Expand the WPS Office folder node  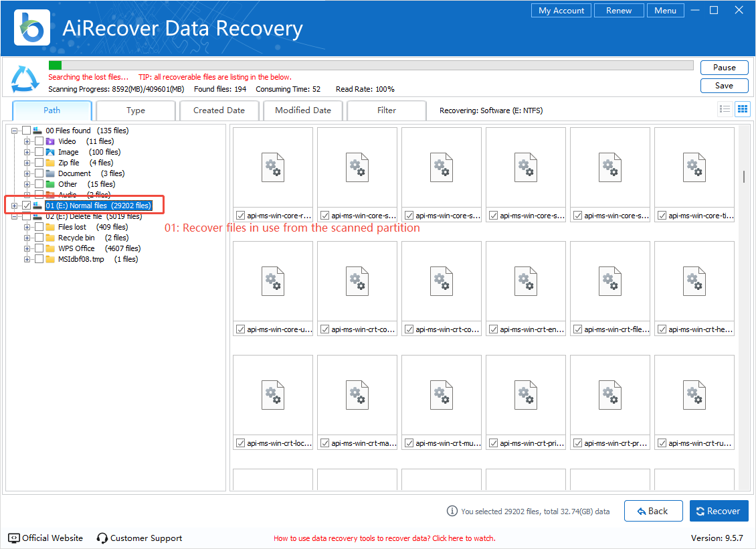click(x=27, y=248)
